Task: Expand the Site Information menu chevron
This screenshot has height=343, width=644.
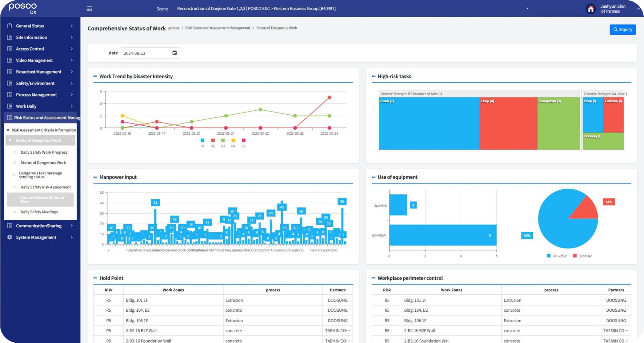Action: [x=72, y=37]
